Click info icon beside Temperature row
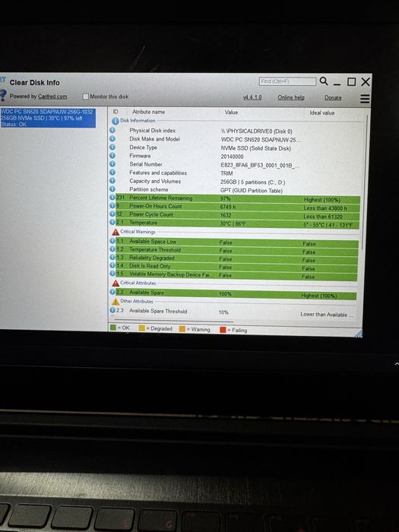This screenshot has height=532, width=399. click(x=112, y=222)
